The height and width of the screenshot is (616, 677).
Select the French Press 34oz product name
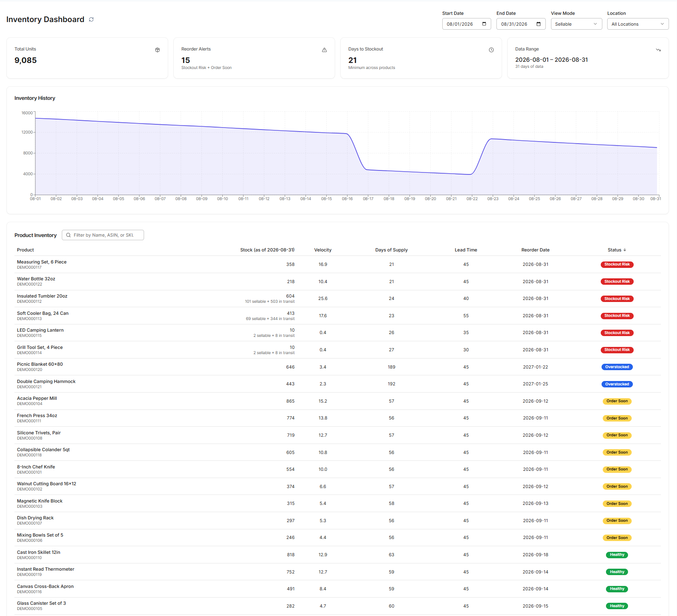pyautogui.click(x=37, y=415)
